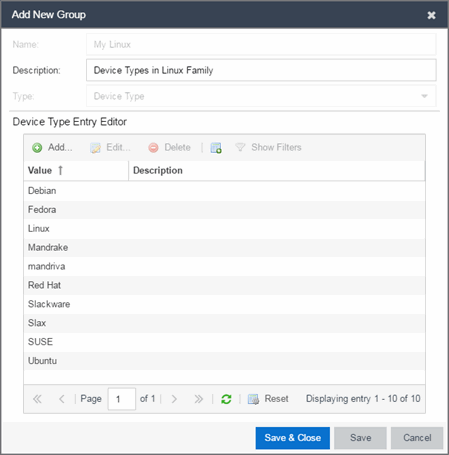
Task: Click the green Add entry icon
Action: (37, 148)
